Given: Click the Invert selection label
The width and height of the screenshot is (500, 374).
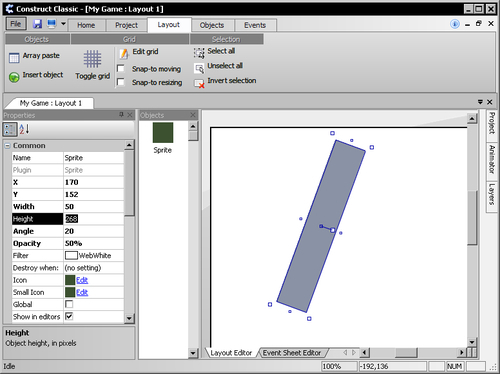Looking at the screenshot, I should 232,81.
